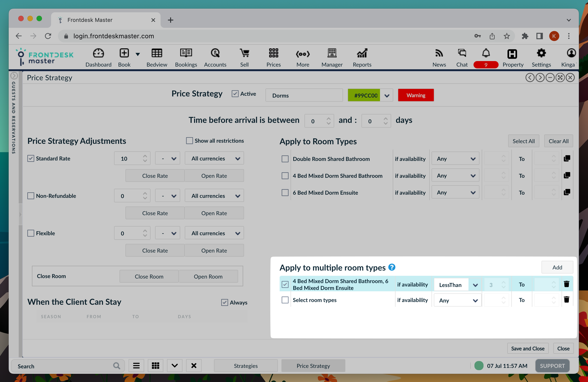Open the Kinga user profile icon
This screenshot has height=382, width=588.
point(571,53)
